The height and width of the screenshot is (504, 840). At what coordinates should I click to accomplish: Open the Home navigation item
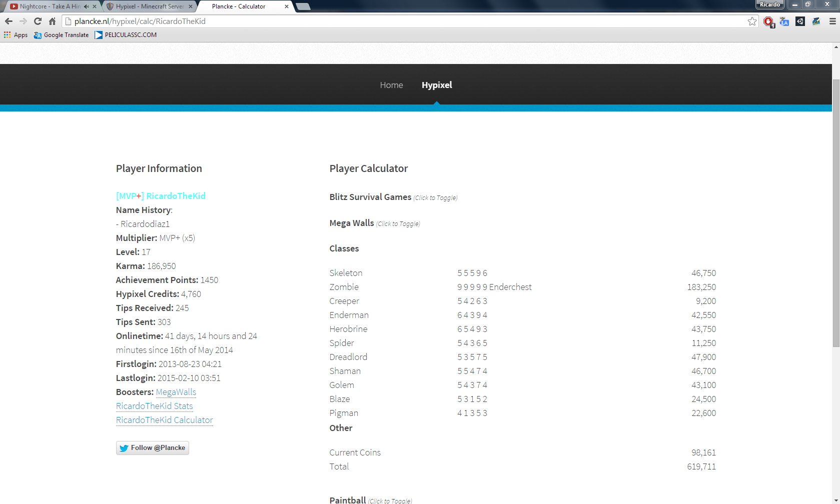(x=391, y=85)
